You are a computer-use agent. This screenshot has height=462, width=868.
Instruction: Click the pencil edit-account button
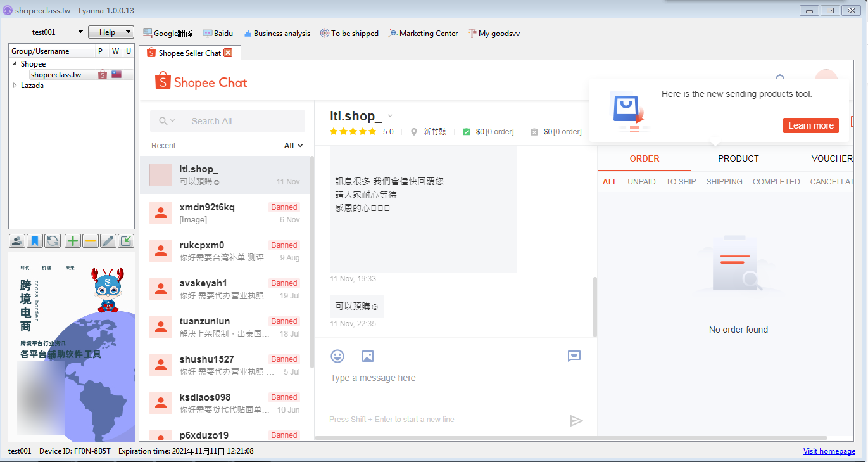[108, 241]
